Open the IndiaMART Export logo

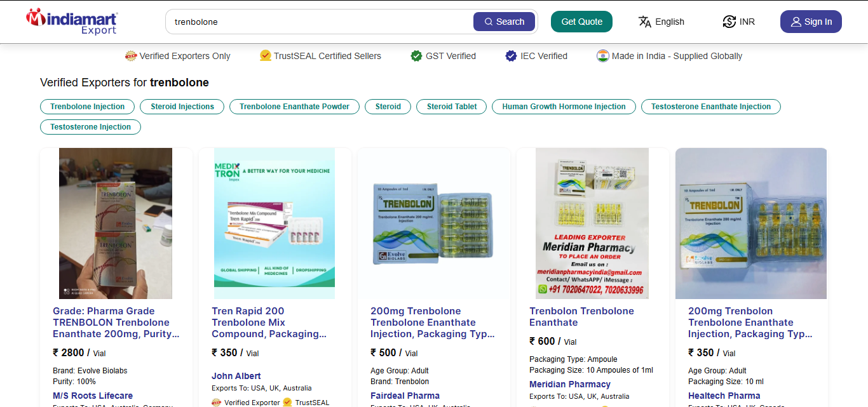(72, 22)
